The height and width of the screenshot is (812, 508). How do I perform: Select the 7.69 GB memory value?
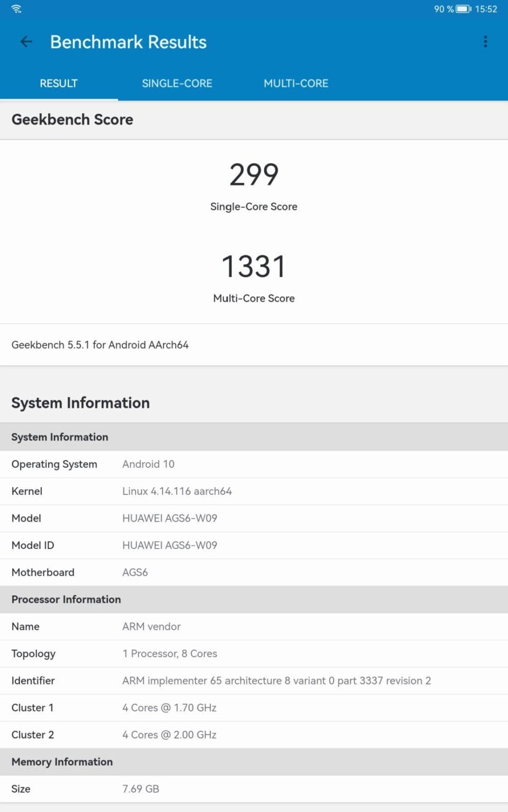point(141,789)
